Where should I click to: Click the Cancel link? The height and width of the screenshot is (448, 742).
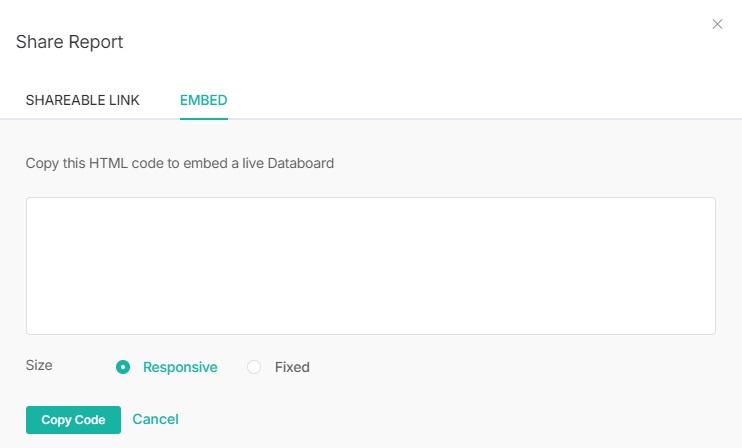(x=155, y=419)
